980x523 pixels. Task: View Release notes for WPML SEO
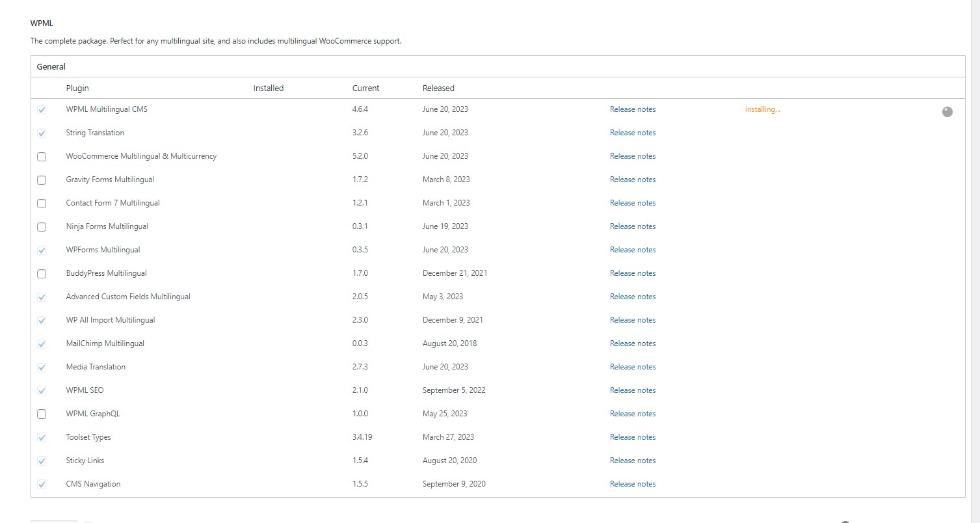click(x=633, y=390)
